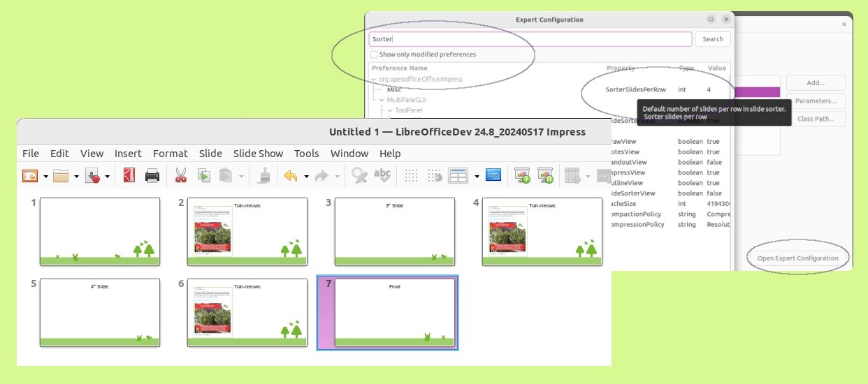
Task: Collapse the org.openoffice.Office.Impress tree node
Action: point(374,79)
